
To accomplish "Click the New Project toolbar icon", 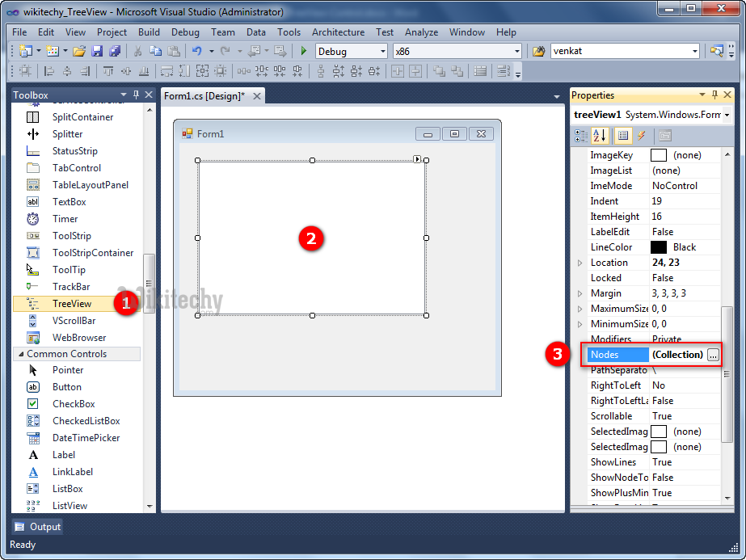I will (x=26, y=51).
